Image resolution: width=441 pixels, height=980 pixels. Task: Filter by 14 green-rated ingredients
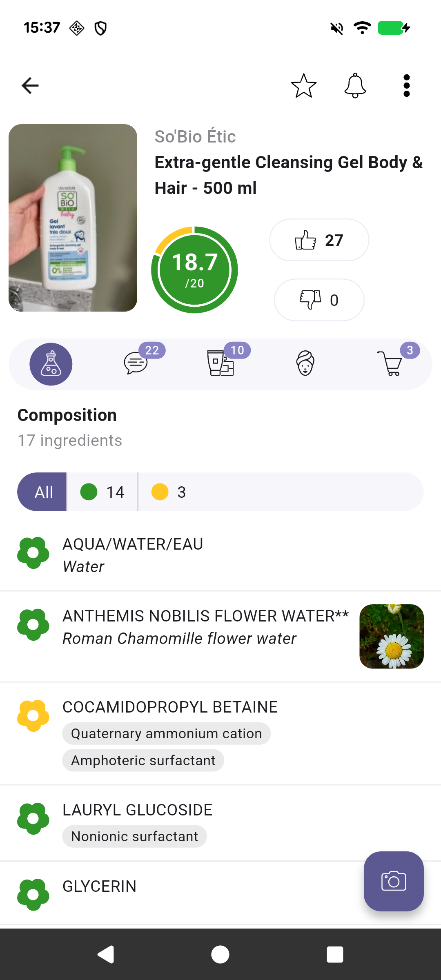pos(102,492)
